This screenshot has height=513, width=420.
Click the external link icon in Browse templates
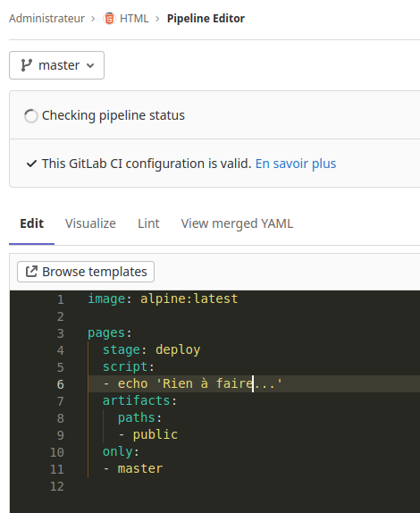click(x=31, y=272)
